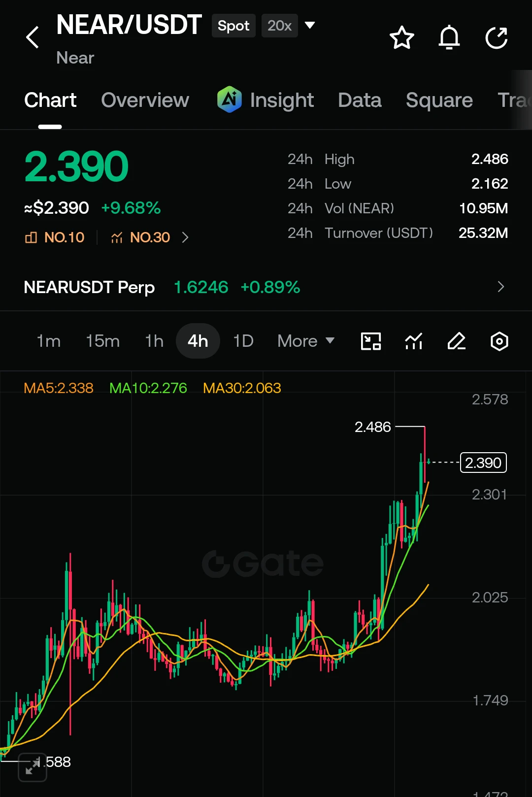Viewport: 532px width, 797px height.
Task: Select the 15m timeframe
Action: (x=102, y=341)
